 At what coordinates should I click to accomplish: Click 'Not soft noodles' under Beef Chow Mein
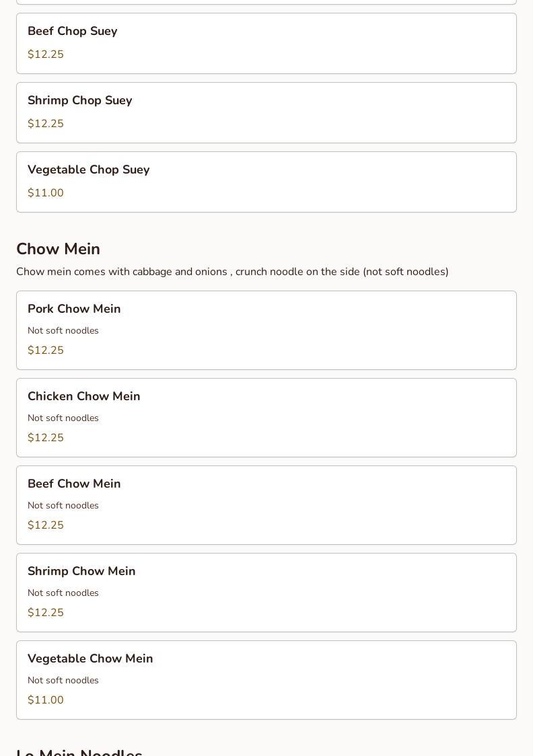(x=63, y=505)
